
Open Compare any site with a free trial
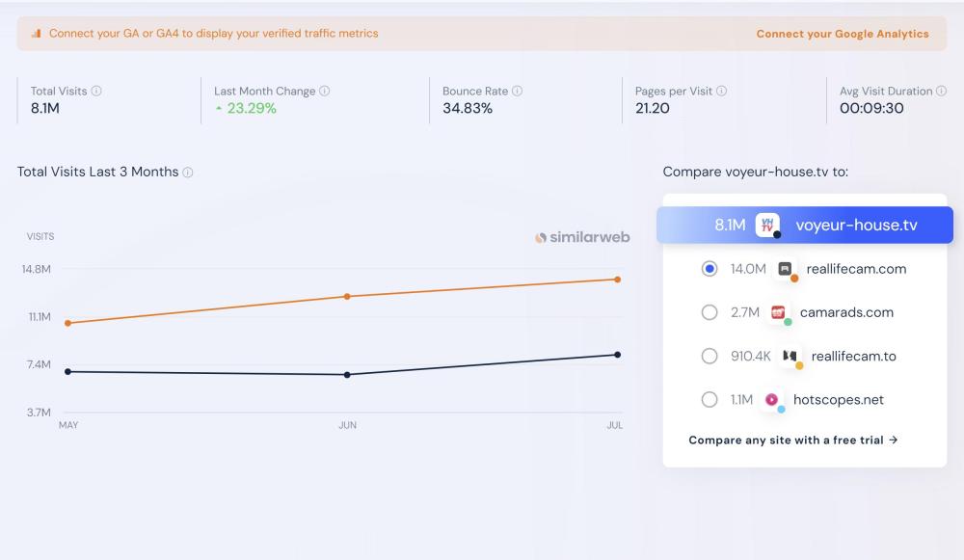[792, 440]
